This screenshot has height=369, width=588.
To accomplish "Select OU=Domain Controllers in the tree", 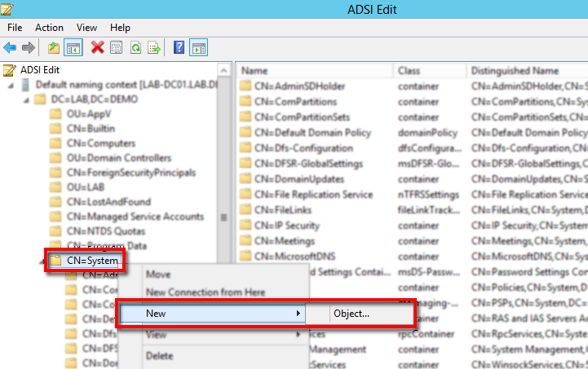I will click(118, 158).
